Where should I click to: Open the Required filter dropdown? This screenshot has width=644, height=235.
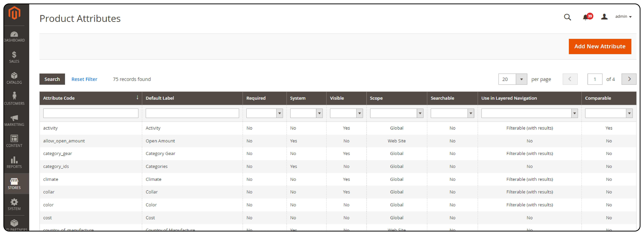(x=264, y=113)
